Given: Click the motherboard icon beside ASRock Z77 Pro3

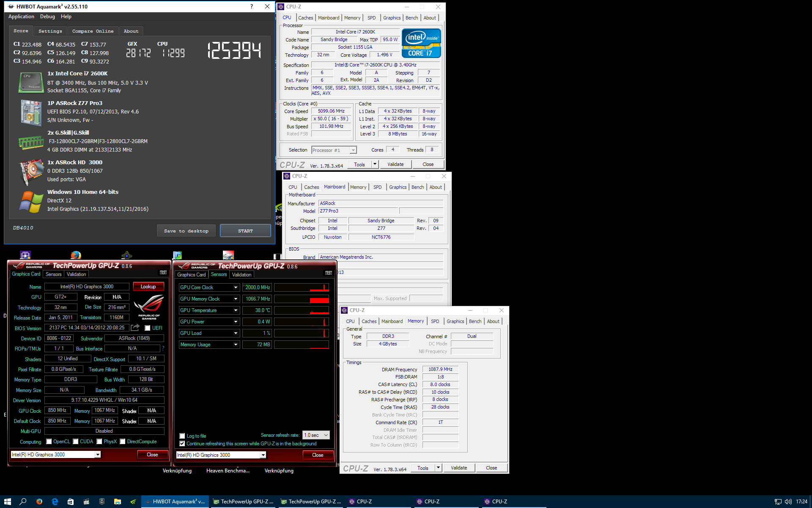Looking at the screenshot, I should tap(31, 113).
